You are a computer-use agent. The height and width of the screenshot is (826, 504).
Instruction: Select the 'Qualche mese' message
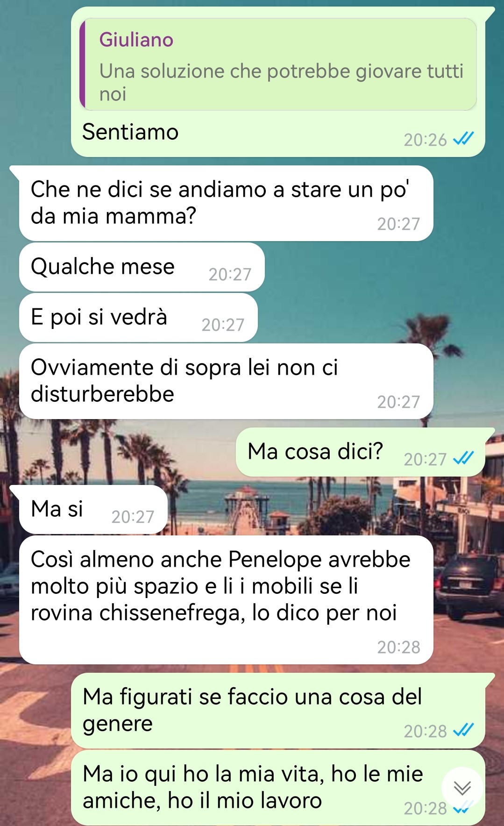[x=142, y=267]
